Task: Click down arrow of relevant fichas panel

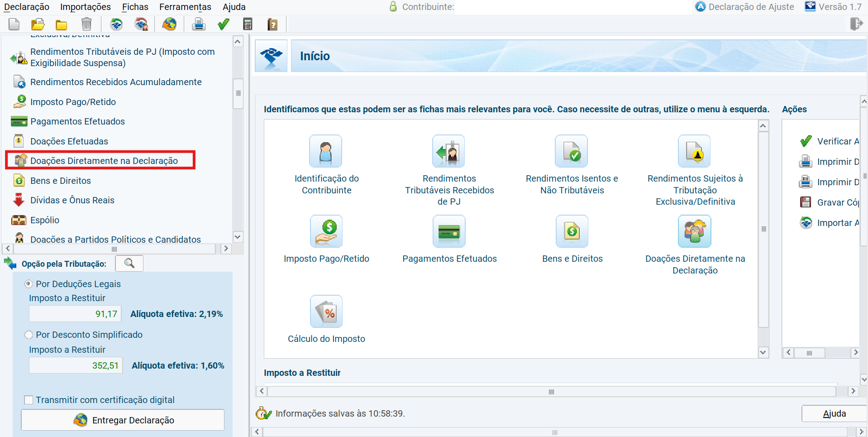Action: 763,352
